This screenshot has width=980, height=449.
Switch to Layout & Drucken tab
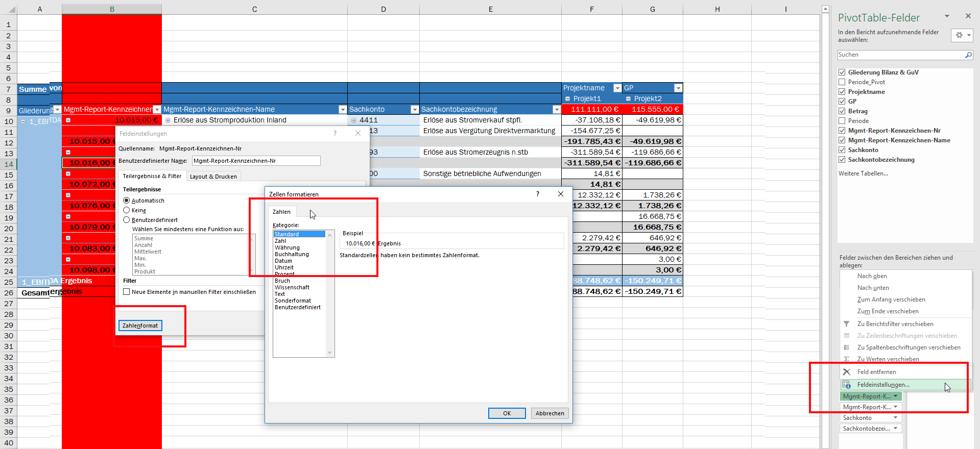(213, 177)
